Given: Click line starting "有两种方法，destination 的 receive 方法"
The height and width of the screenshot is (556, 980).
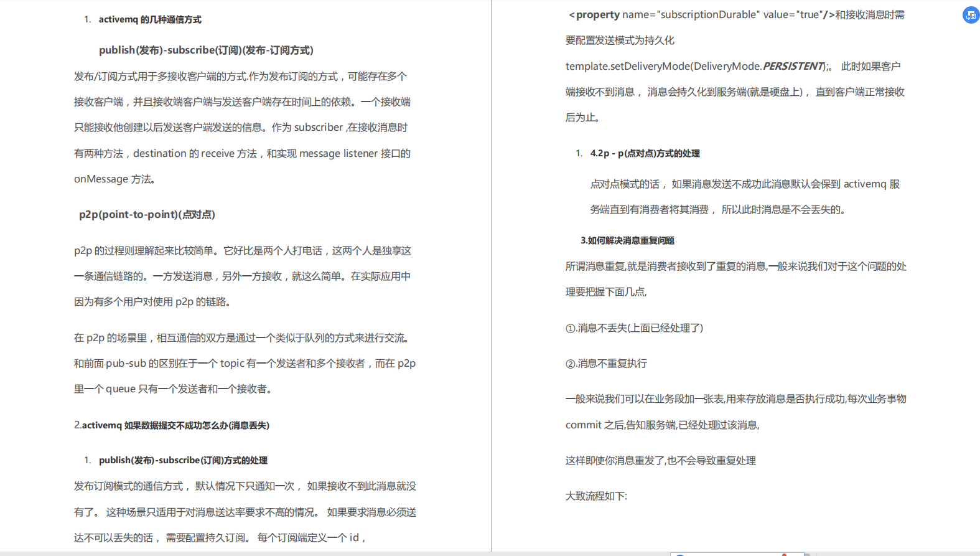Looking at the screenshot, I should coord(242,153).
